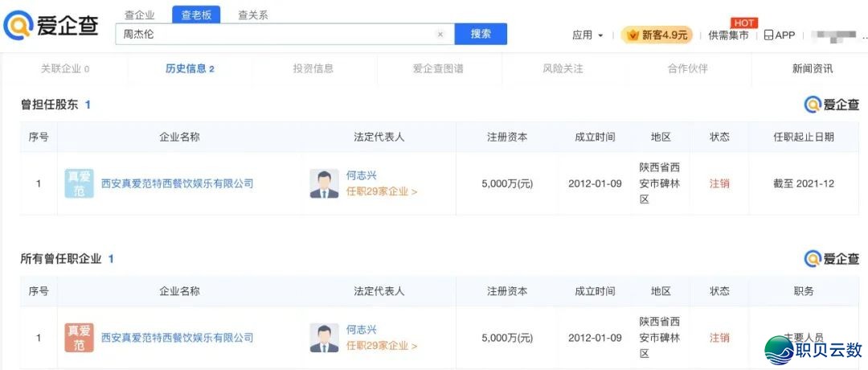Click the 新客4.9元 crown badge

click(657, 35)
